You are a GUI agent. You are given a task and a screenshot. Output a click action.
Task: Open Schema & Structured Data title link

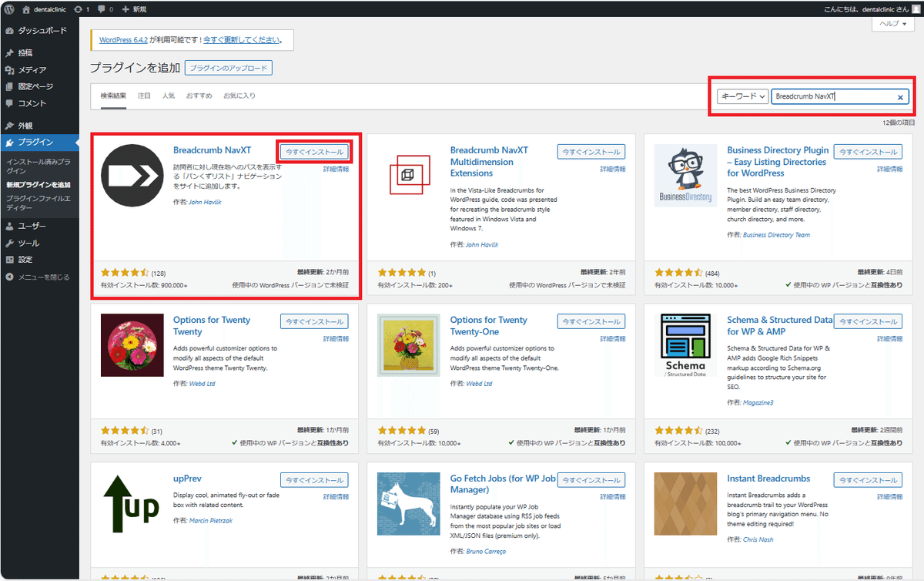tap(780, 326)
